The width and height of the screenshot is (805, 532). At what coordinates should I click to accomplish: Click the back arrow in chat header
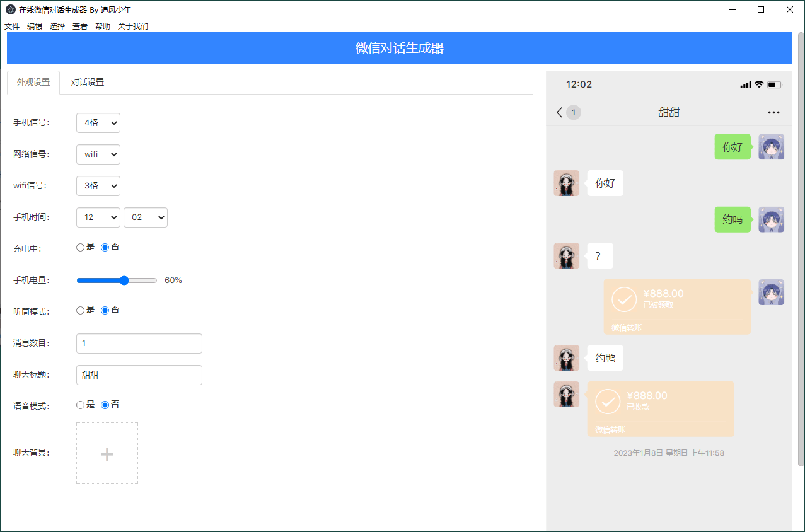coord(559,113)
